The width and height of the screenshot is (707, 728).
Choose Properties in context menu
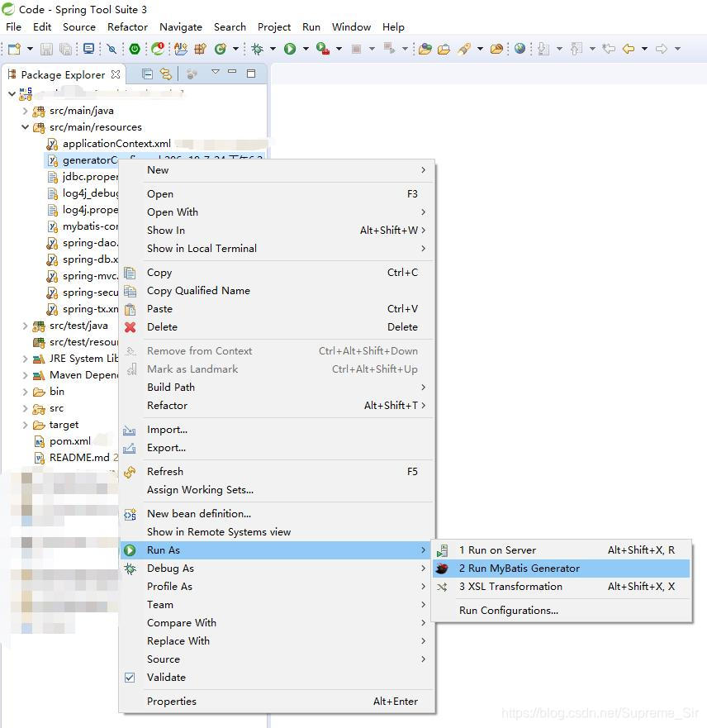(277, 702)
